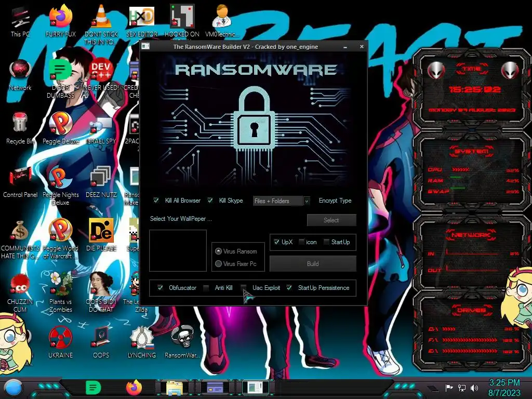Image resolution: width=532 pixels, height=399 pixels.
Task: Select the Virus Fixer Pc radio button
Action: pyautogui.click(x=218, y=263)
